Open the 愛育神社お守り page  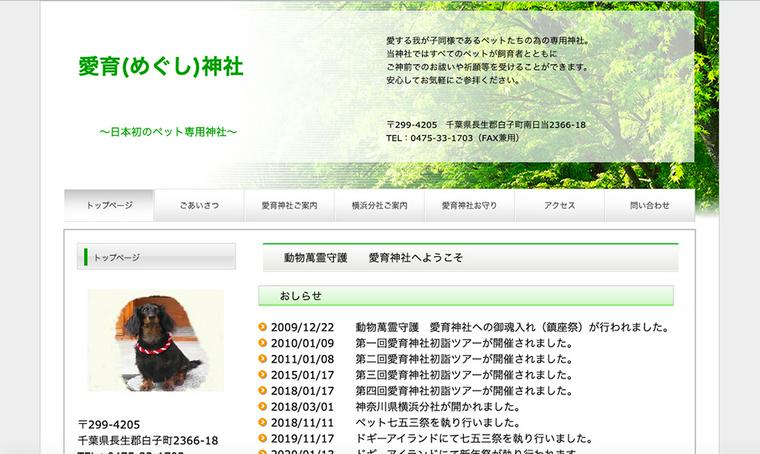pos(469,205)
